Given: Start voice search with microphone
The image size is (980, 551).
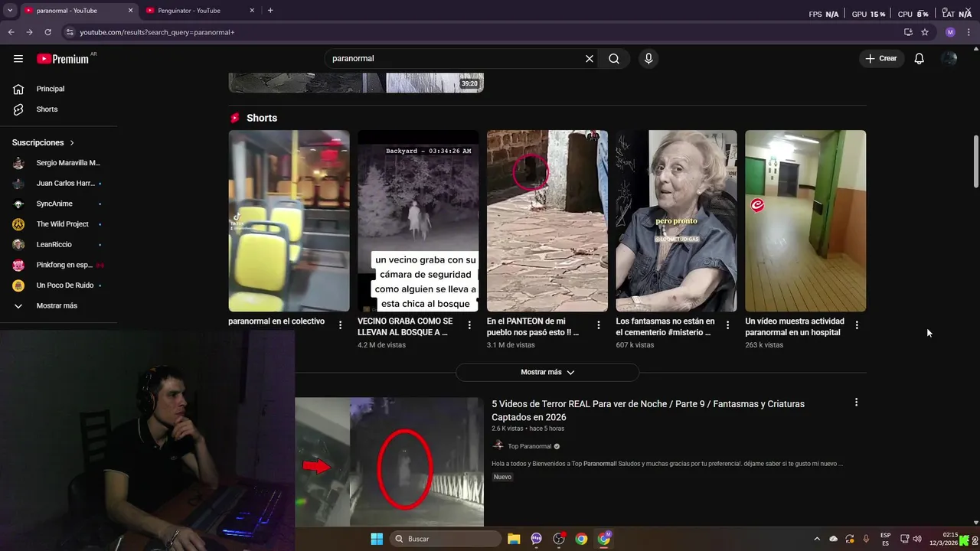Looking at the screenshot, I should [648, 59].
